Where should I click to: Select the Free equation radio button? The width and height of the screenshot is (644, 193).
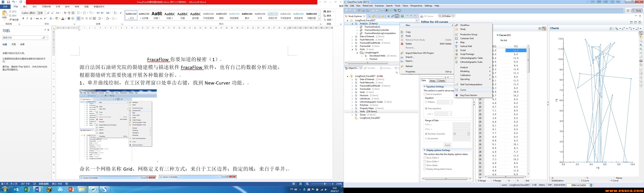click(x=426, y=109)
